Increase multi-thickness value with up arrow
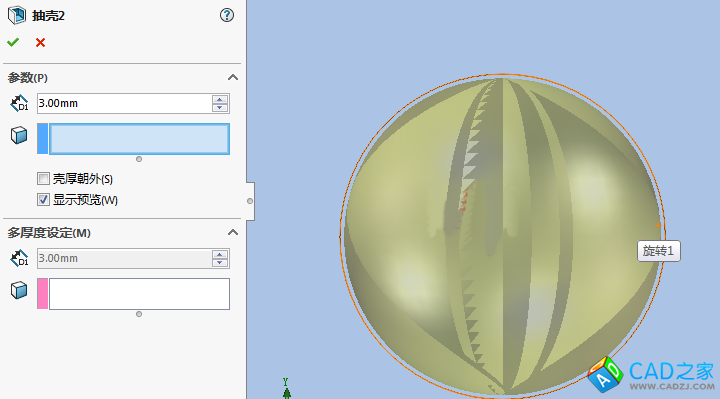Image resolution: width=720 pixels, height=399 pixels. click(x=220, y=254)
